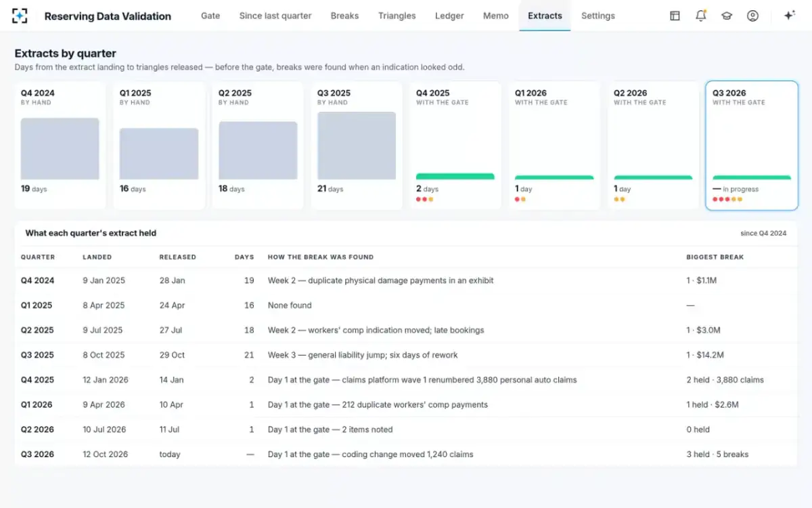Click the '9 Jan 2025' landed date

[x=104, y=280]
